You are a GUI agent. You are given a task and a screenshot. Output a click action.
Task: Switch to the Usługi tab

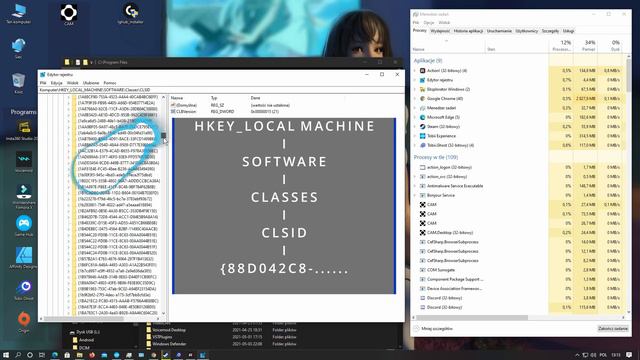pos(568,31)
